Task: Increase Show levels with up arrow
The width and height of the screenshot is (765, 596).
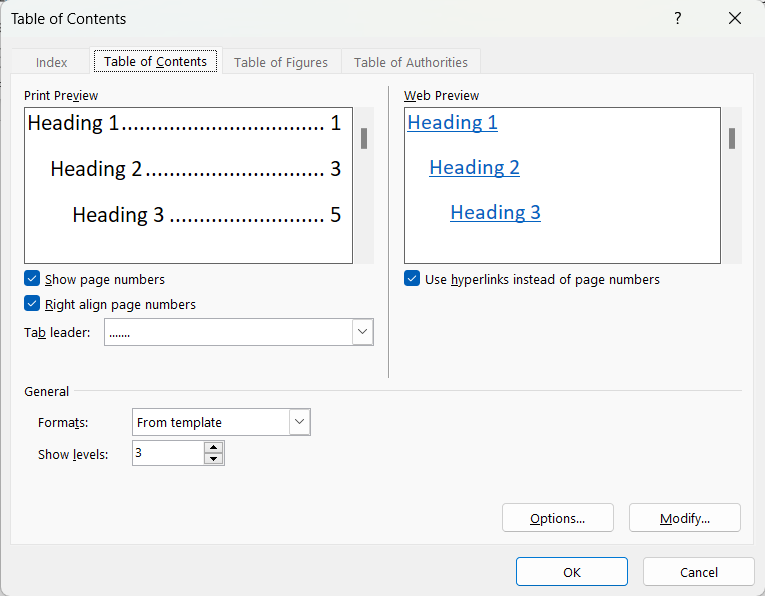Action: tap(214, 447)
